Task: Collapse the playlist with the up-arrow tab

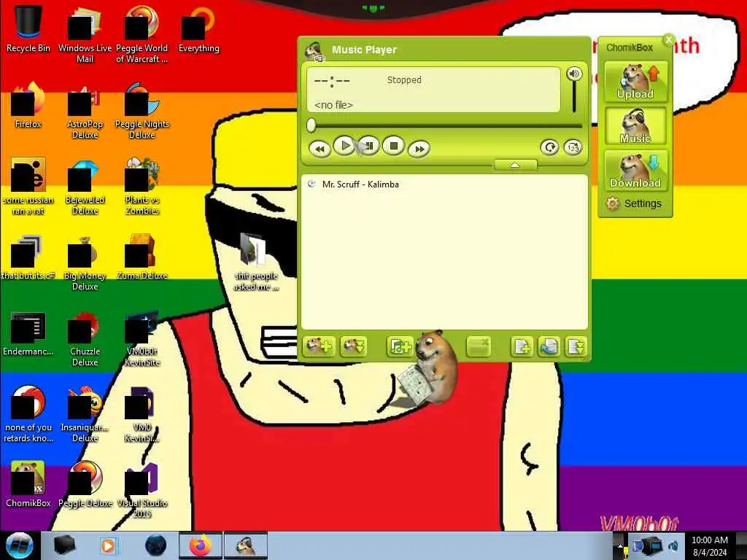Action: point(515,165)
